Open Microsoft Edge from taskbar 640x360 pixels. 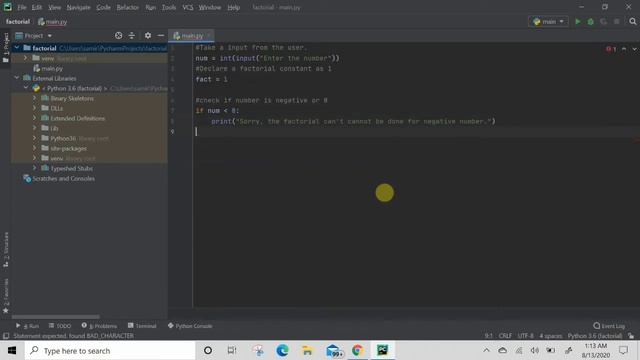pyautogui.click(x=282, y=350)
